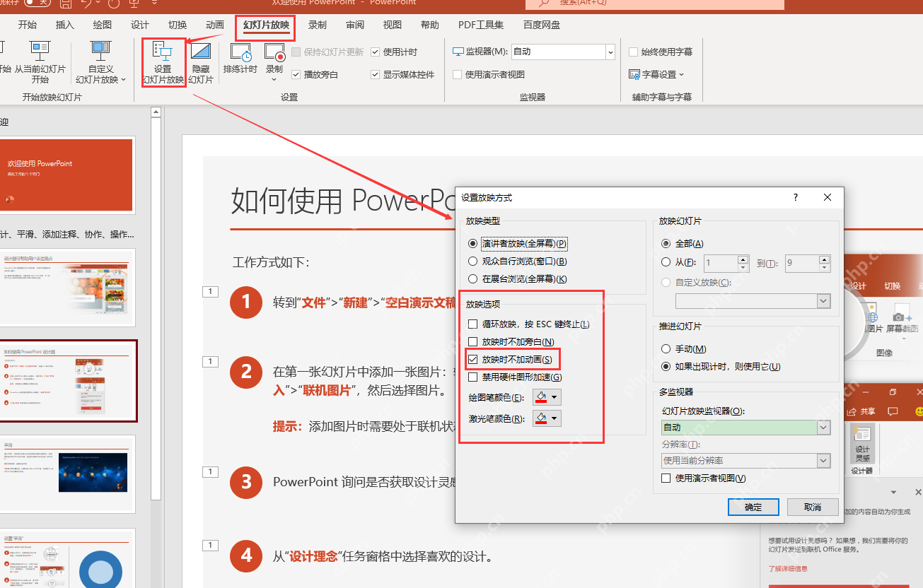Open the 开始 ribbon tab
The image size is (923, 588).
click(28, 25)
